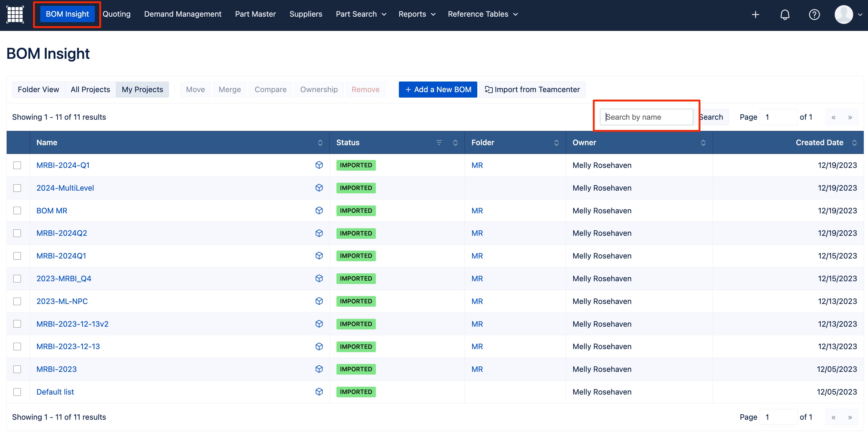Click the Ownership button
Image resolution: width=868 pixels, height=437 pixels.
(319, 89)
